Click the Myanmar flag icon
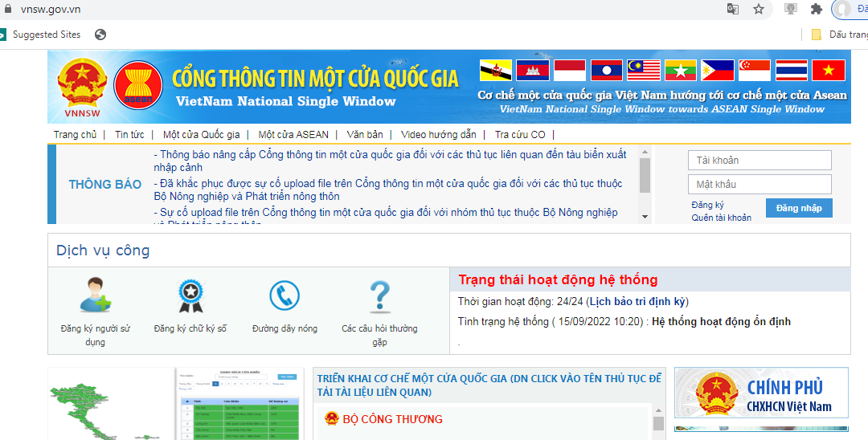The height and width of the screenshot is (440, 868). [681, 70]
